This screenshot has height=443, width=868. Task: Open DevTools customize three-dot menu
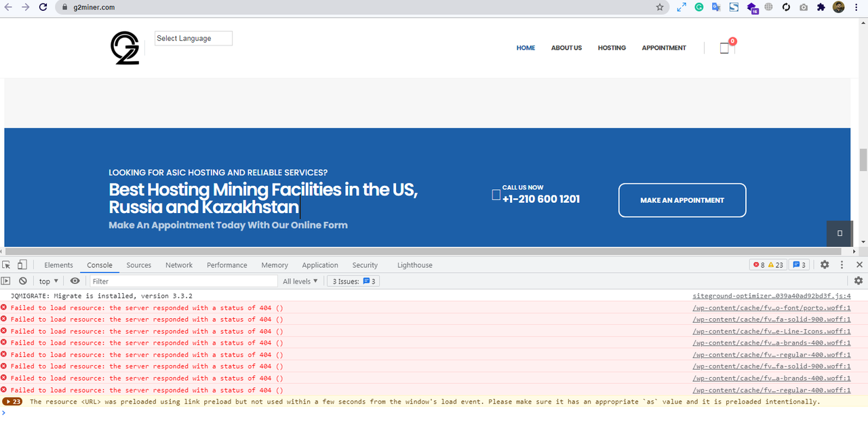pyautogui.click(x=842, y=265)
